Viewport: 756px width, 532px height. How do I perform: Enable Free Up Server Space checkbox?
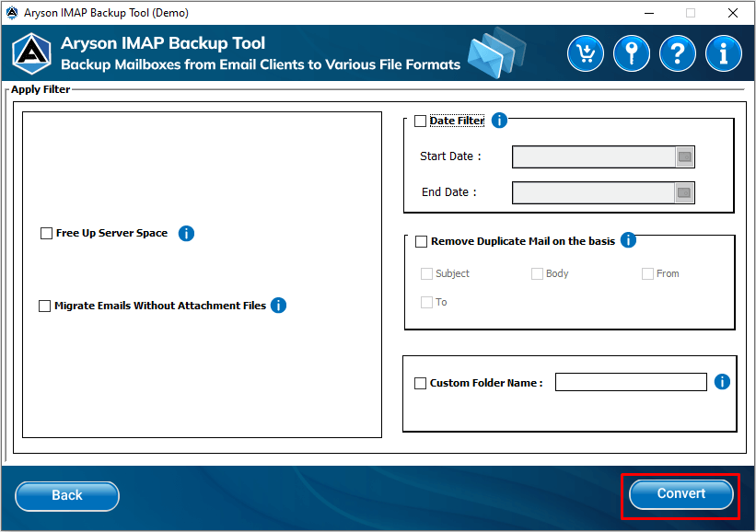coord(46,233)
